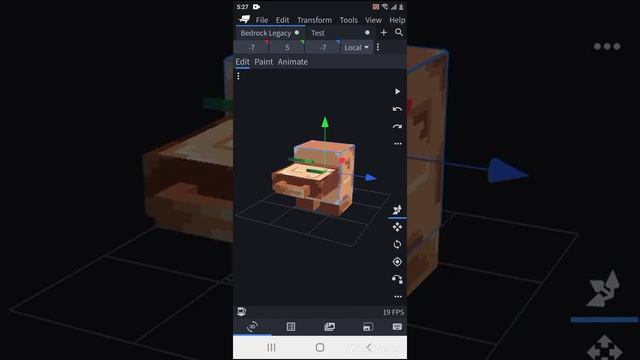This screenshot has height=360, width=640.
Task: Select the Resize tool
Action: coord(397,210)
